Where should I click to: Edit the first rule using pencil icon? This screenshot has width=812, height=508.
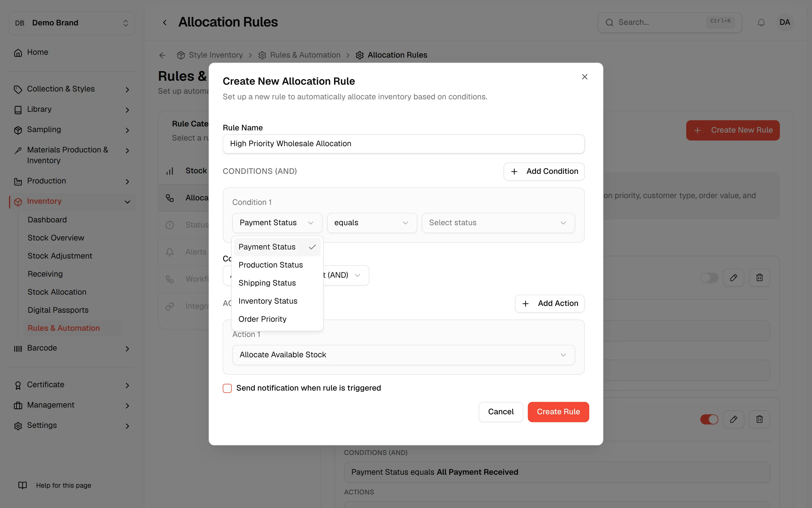point(734,277)
